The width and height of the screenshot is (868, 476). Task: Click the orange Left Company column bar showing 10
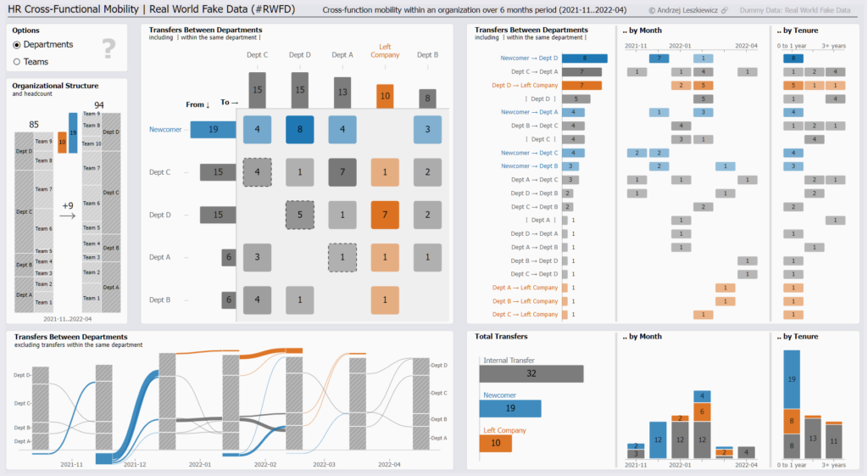[385, 95]
